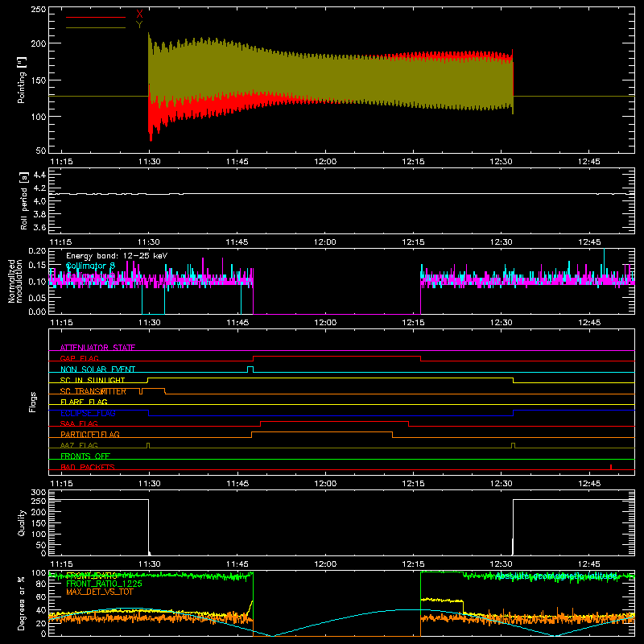The image size is (644, 644).
Task: Click the 50 tick on Pointing axis
Action: tap(41, 150)
